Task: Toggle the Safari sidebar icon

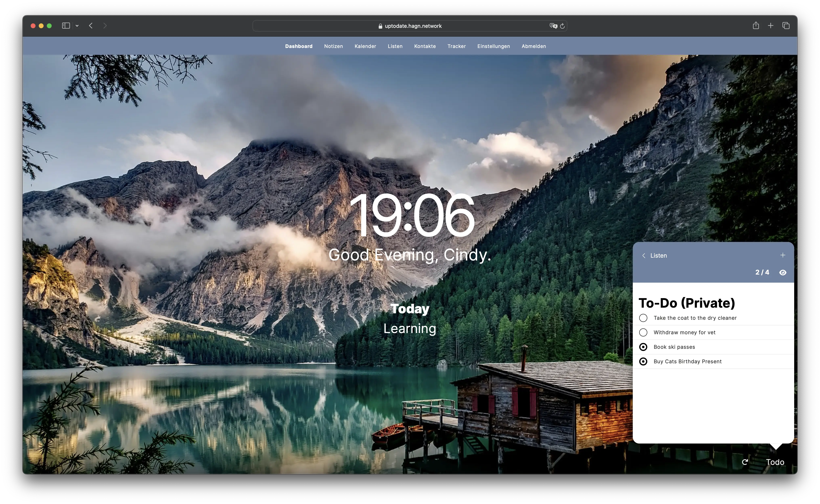Action: coord(66,26)
